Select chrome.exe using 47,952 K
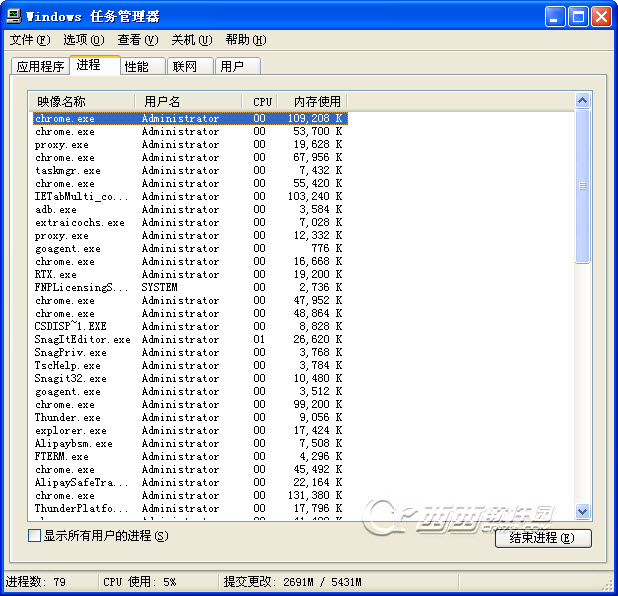 click(x=190, y=300)
